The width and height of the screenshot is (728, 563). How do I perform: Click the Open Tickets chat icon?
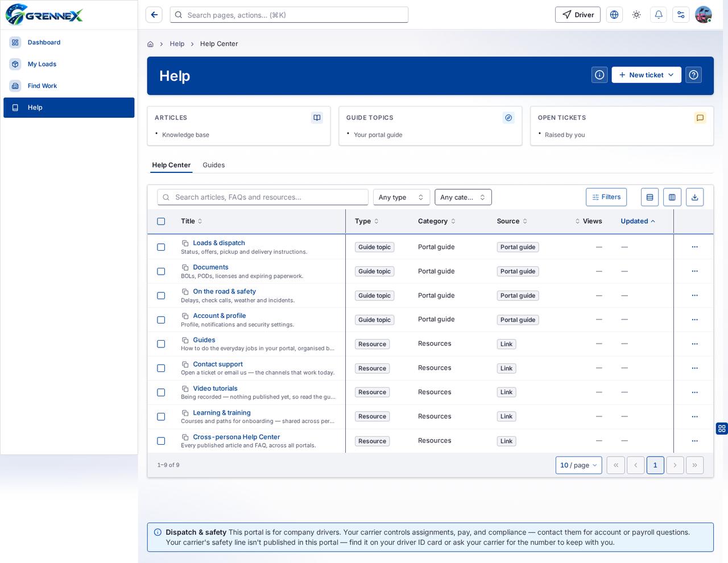700,118
